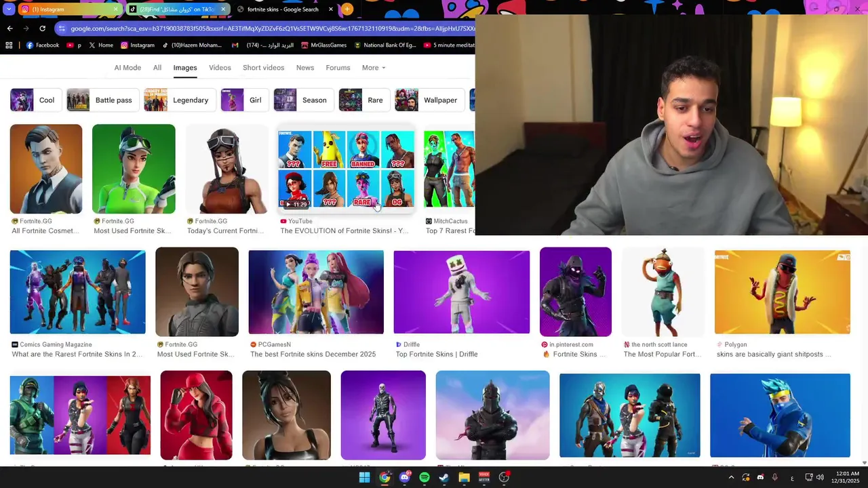Open Discord from the taskbar

tap(405, 478)
